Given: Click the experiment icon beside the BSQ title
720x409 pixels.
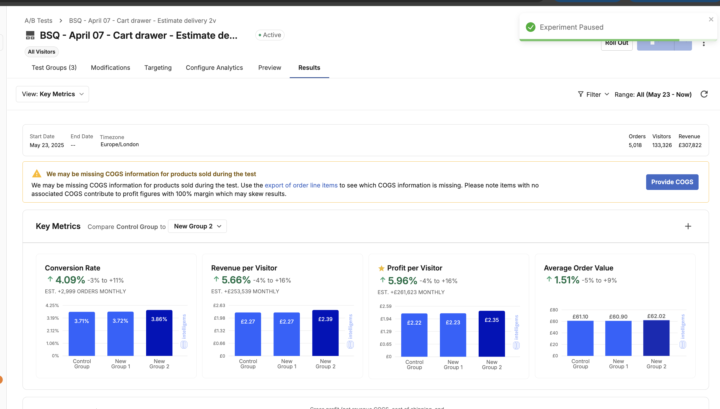Looking at the screenshot, I should pos(30,35).
